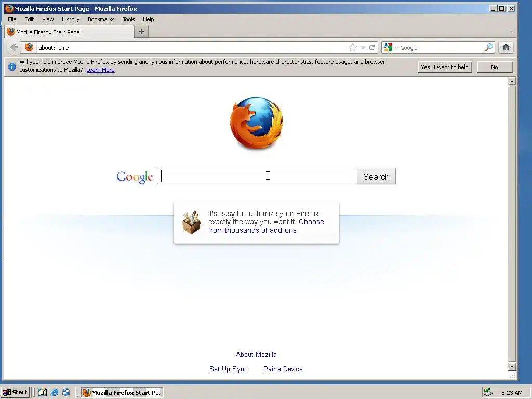Reload the current page
The image size is (532, 399).
coord(372,47)
